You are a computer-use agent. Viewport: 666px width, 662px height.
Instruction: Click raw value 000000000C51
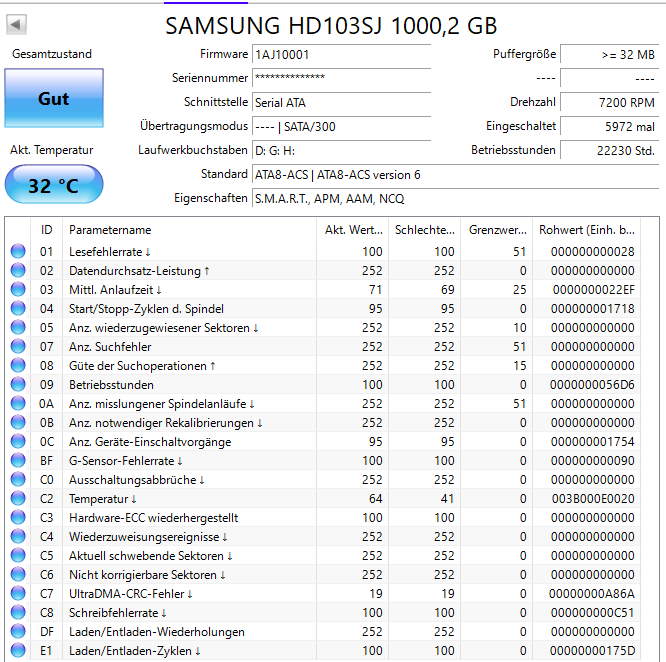(x=593, y=613)
